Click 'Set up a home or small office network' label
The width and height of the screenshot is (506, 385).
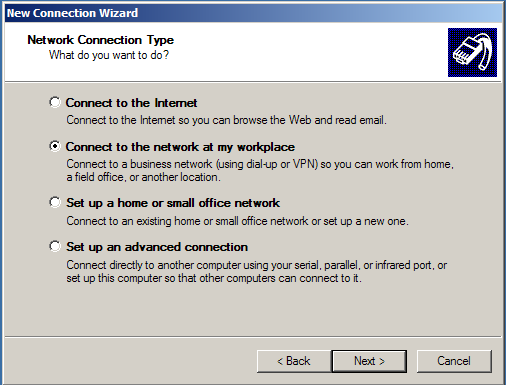[x=173, y=203]
